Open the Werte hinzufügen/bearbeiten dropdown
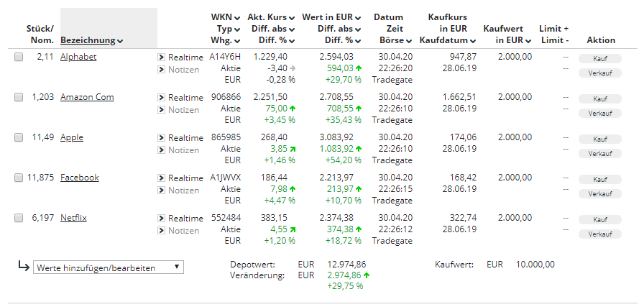644x307 pixels. tap(109, 267)
